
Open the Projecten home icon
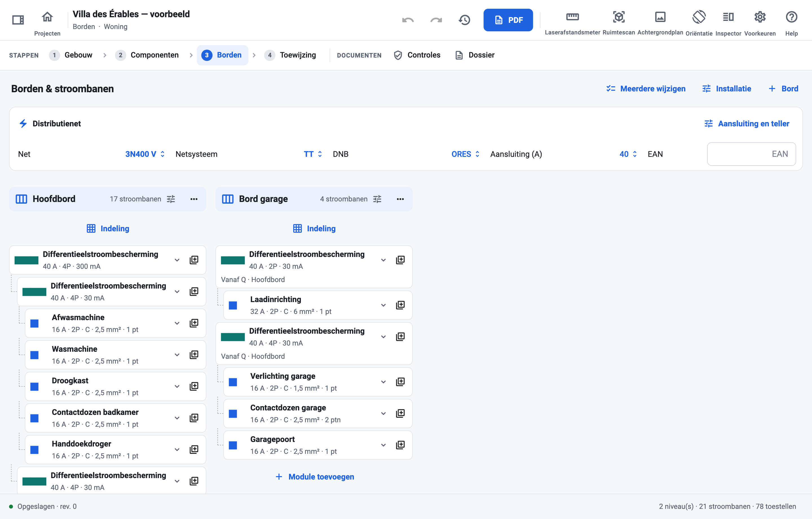coord(47,17)
